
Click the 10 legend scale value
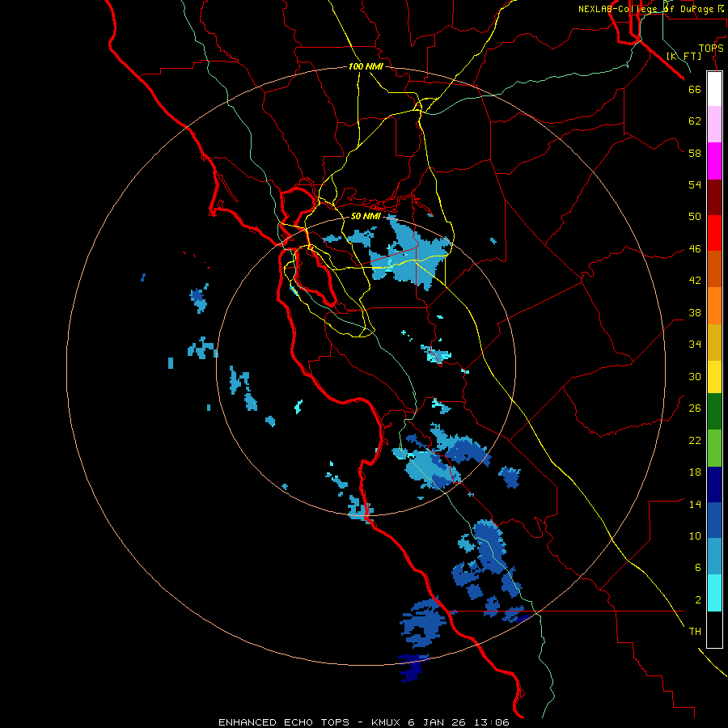[695, 535]
